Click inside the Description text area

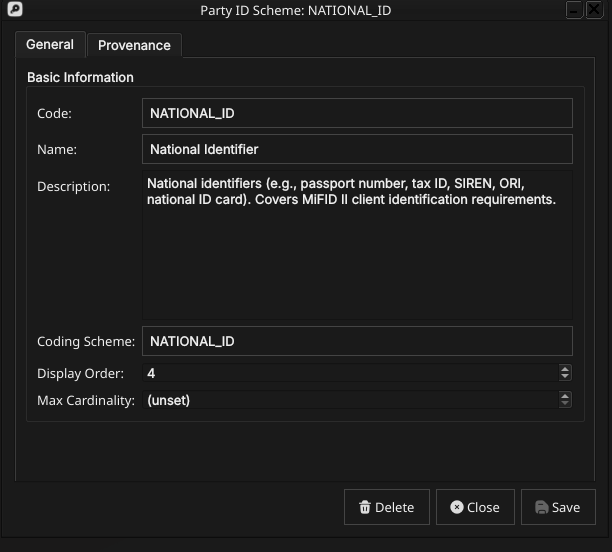[x=357, y=245]
